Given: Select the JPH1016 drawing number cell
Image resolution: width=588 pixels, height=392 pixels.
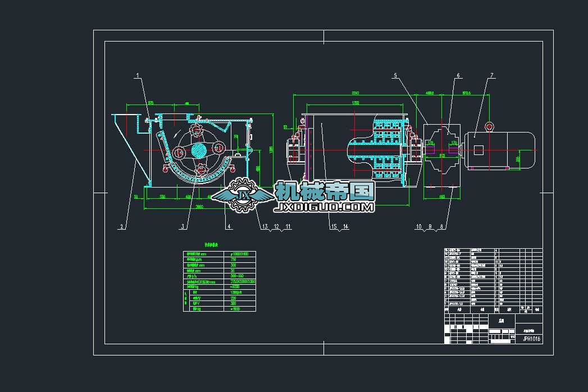Looking at the screenshot, I should pyautogui.click(x=532, y=338).
